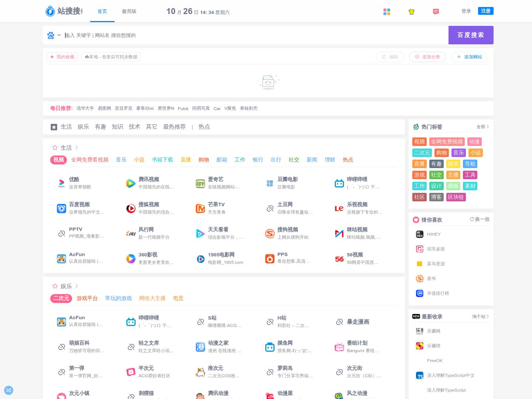Open the 芒果TV icon

coord(200,208)
